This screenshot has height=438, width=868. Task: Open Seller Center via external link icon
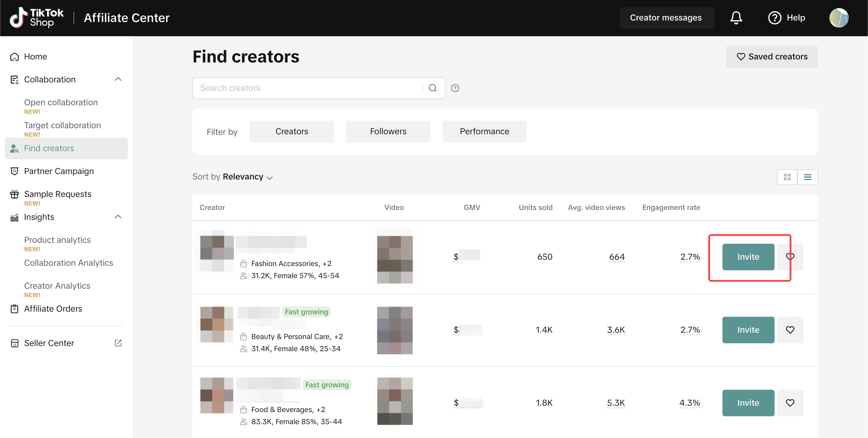tap(118, 343)
